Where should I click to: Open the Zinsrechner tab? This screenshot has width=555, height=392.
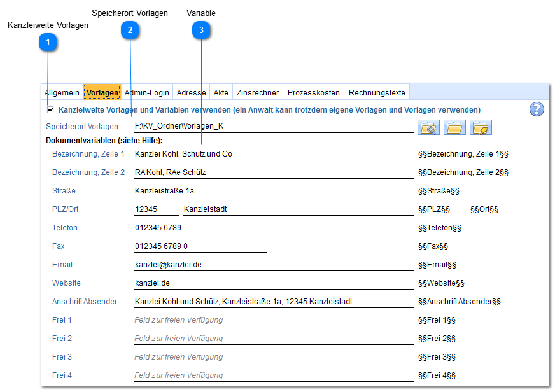tap(258, 93)
